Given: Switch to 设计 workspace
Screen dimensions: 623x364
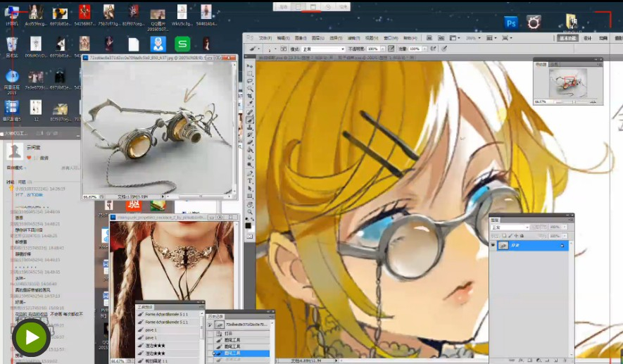Looking at the screenshot, I should [587, 38].
